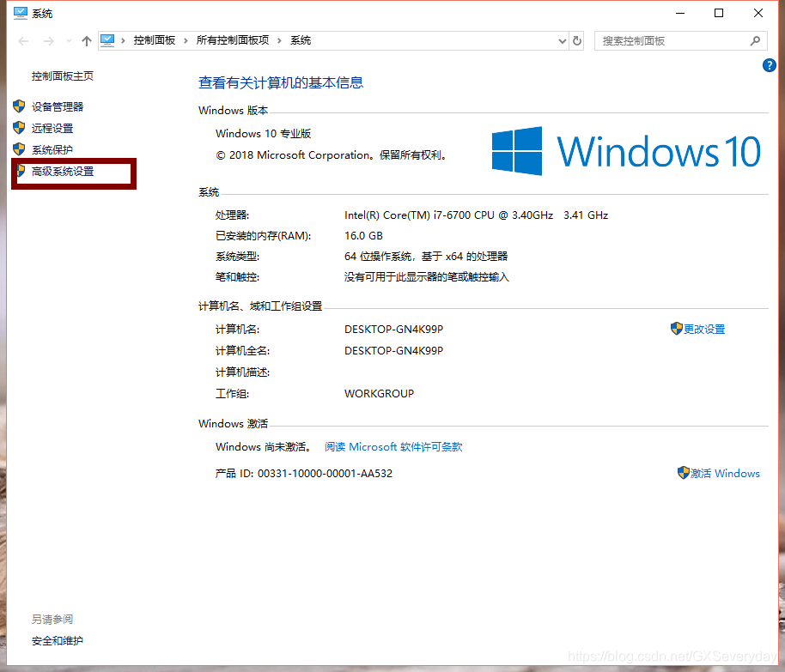785x672 pixels.
Task: Select the Windows 尚未激活 status text
Action: tap(264, 447)
